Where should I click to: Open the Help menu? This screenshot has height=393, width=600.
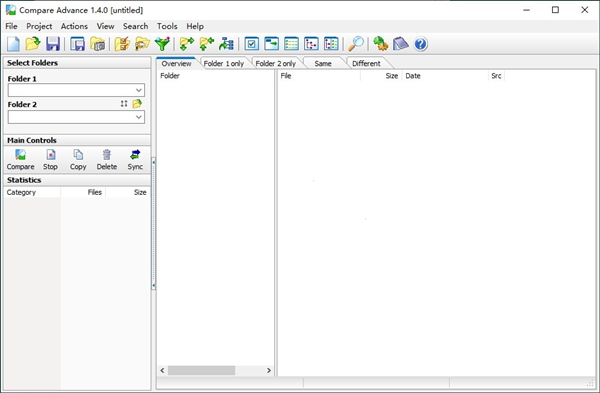(195, 26)
